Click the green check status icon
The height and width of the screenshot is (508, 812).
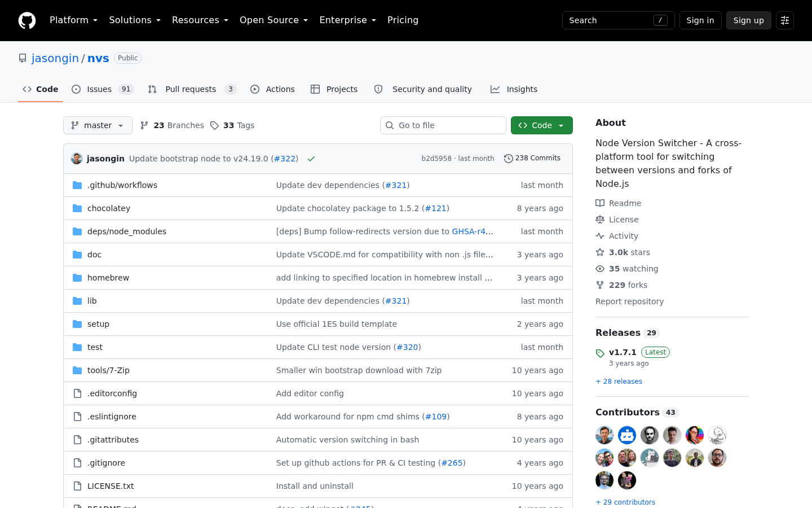(311, 159)
